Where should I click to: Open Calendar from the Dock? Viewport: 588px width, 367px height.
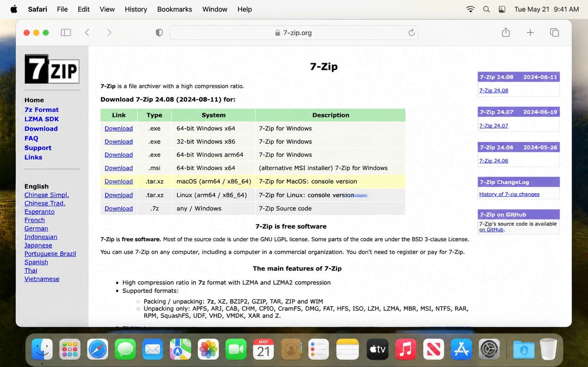coord(263,349)
